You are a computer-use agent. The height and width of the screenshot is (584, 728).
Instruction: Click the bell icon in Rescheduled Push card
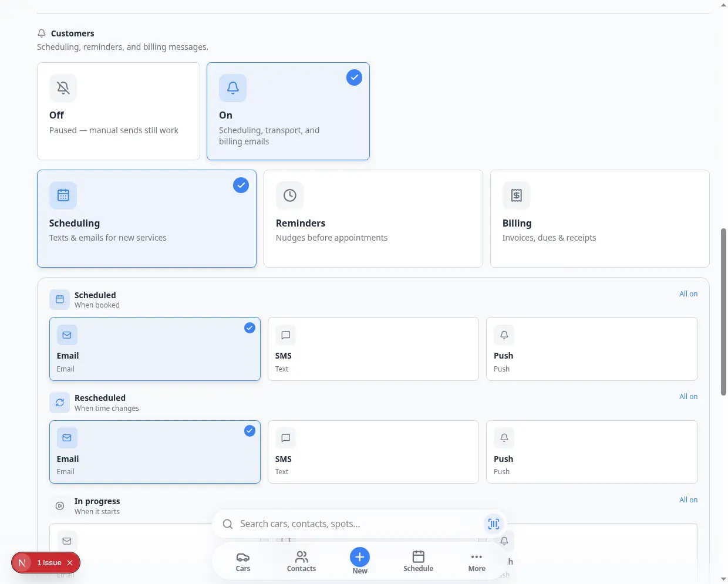tap(504, 438)
